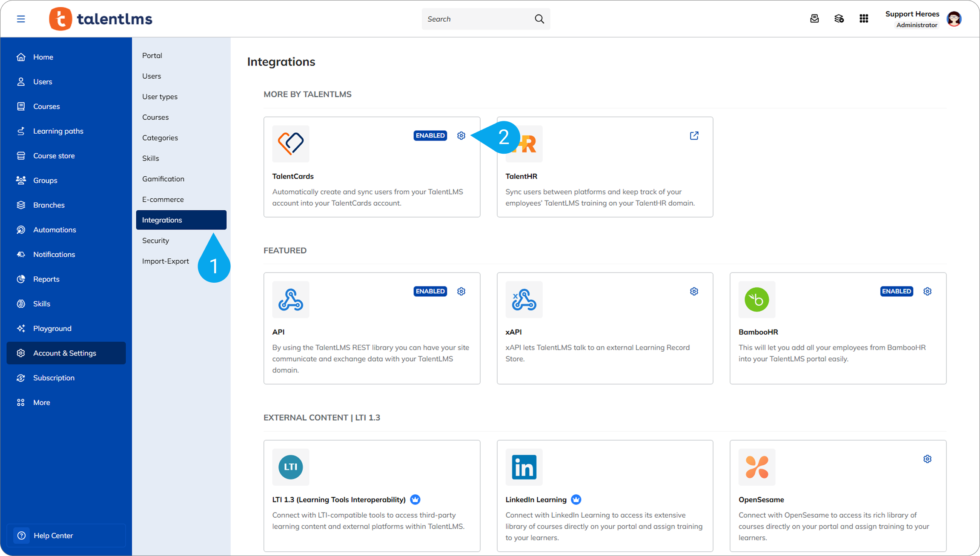This screenshot has width=980, height=556.
Task: Click the API logo icon
Action: [x=291, y=299]
